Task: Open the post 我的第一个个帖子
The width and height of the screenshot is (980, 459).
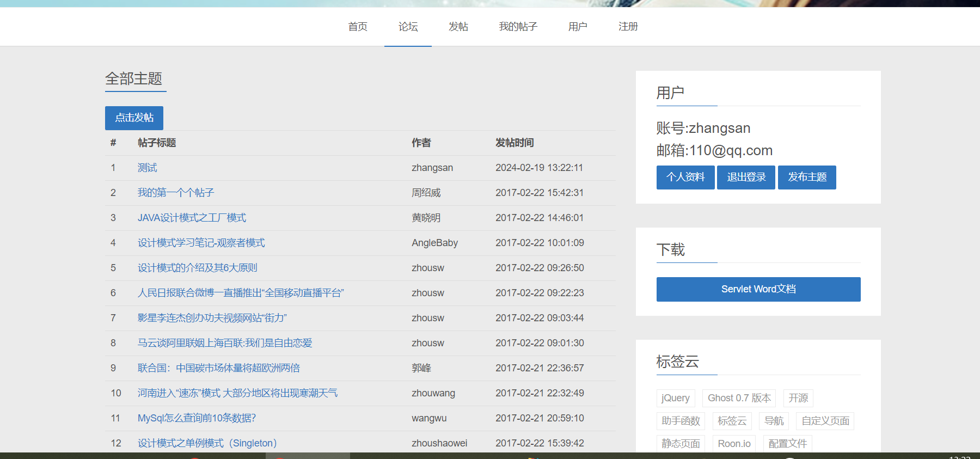Action: point(175,193)
